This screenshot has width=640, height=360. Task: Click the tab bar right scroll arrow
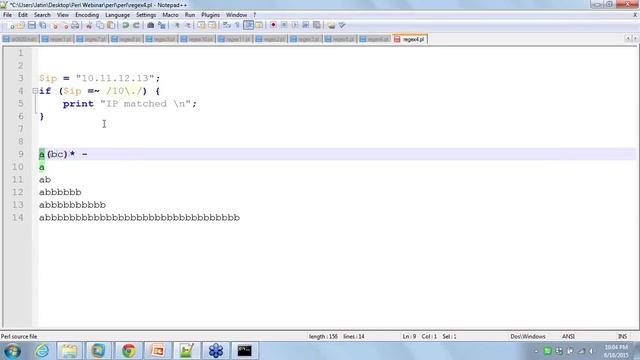tap(635, 38)
